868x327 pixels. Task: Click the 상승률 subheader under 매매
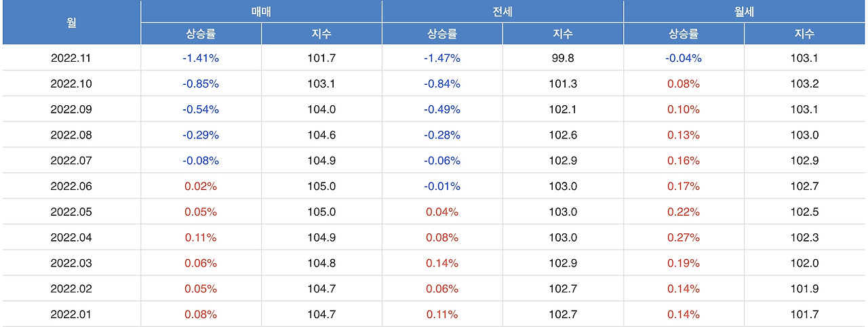click(201, 34)
